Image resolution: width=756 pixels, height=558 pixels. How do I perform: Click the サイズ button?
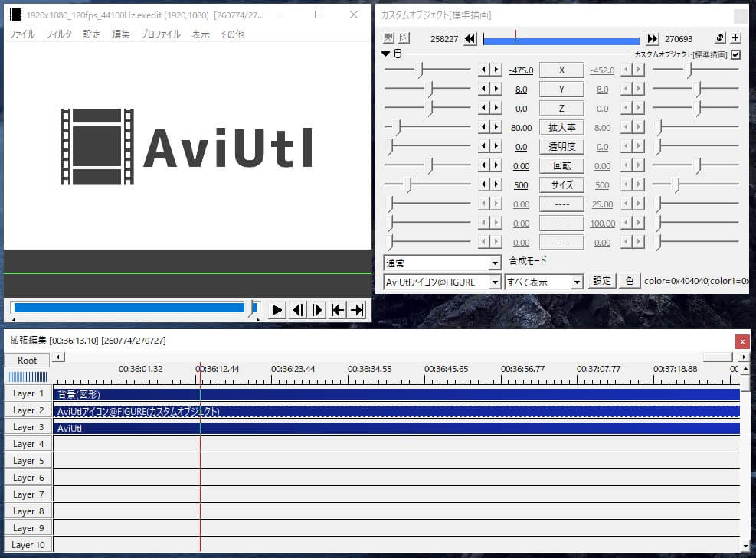pyautogui.click(x=561, y=184)
